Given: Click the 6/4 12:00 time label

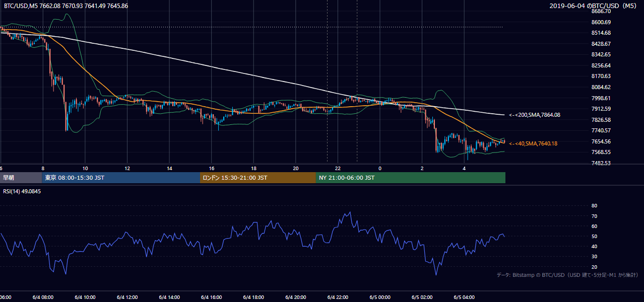Looking at the screenshot, I should coord(127,297).
